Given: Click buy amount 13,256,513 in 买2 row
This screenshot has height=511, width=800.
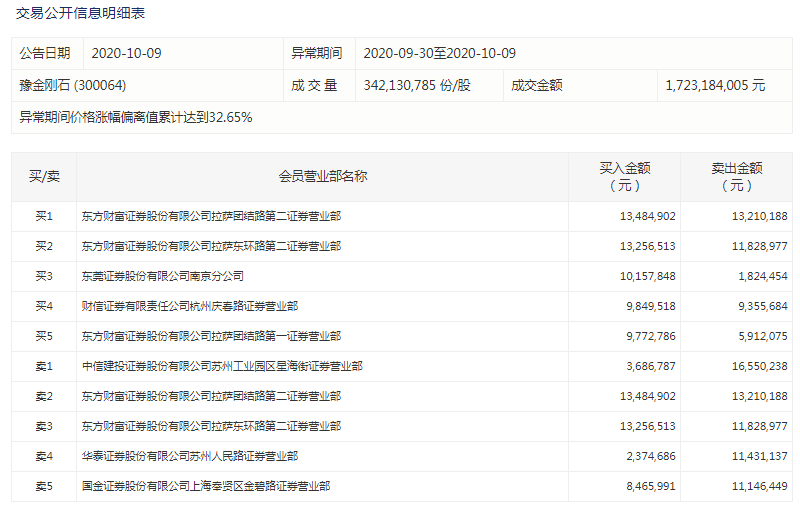Looking at the screenshot, I should click(x=647, y=246).
